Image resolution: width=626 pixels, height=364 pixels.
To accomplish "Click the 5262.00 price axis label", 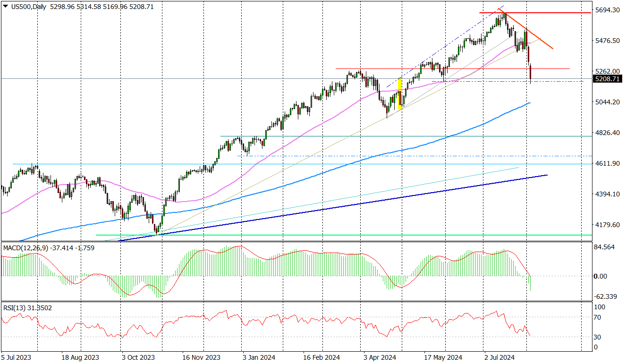I will click(607, 71).
